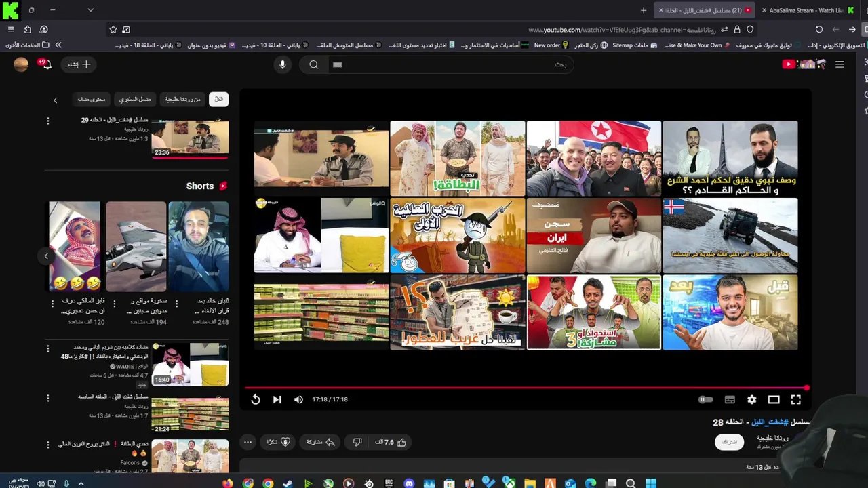Open more actions menu below video
The image size is (868, 488).
click(248, 442)
